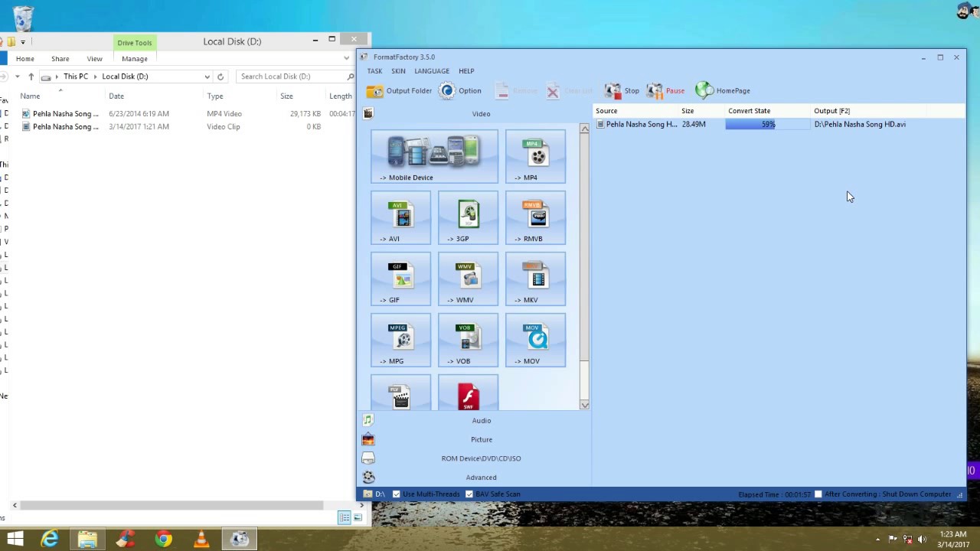This screenshot has height=551, width=980.
Task: Go up one folder level in Explorer
Action: pyautogui.click(x=31, y=77)
